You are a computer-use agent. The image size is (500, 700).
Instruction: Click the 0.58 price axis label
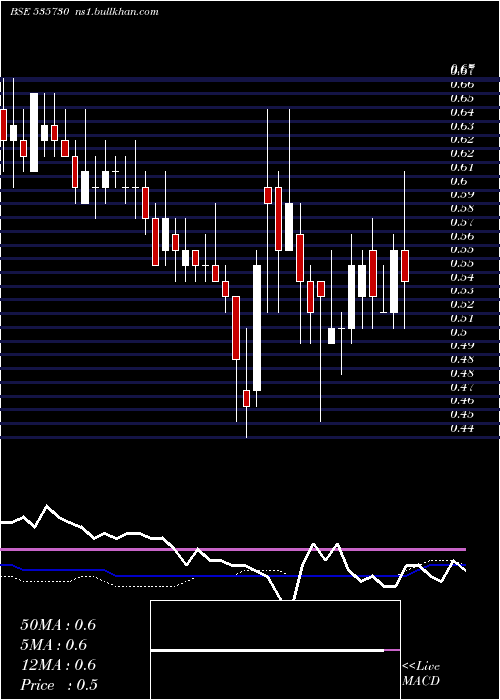click(462, 208)
